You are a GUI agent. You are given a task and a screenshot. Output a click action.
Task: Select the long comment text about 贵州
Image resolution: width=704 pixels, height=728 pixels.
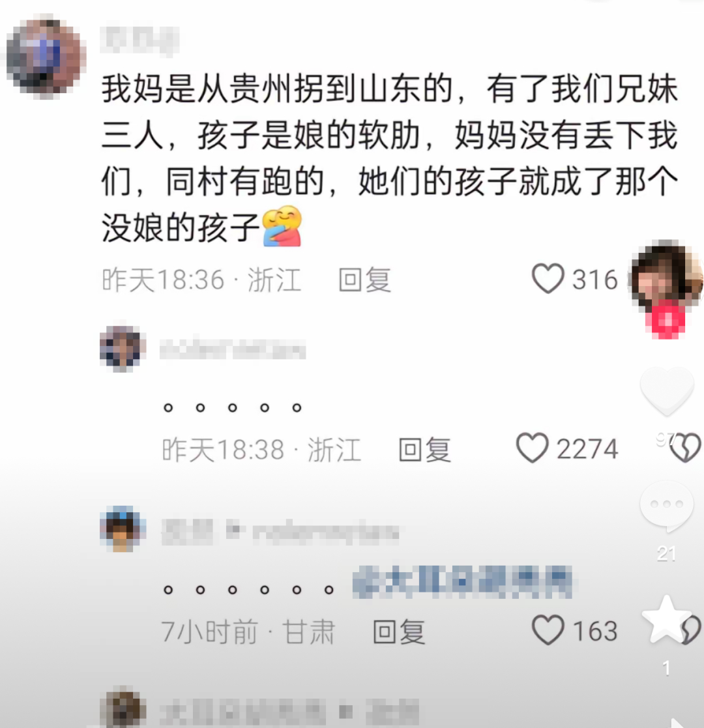click(x=389, y=158)
